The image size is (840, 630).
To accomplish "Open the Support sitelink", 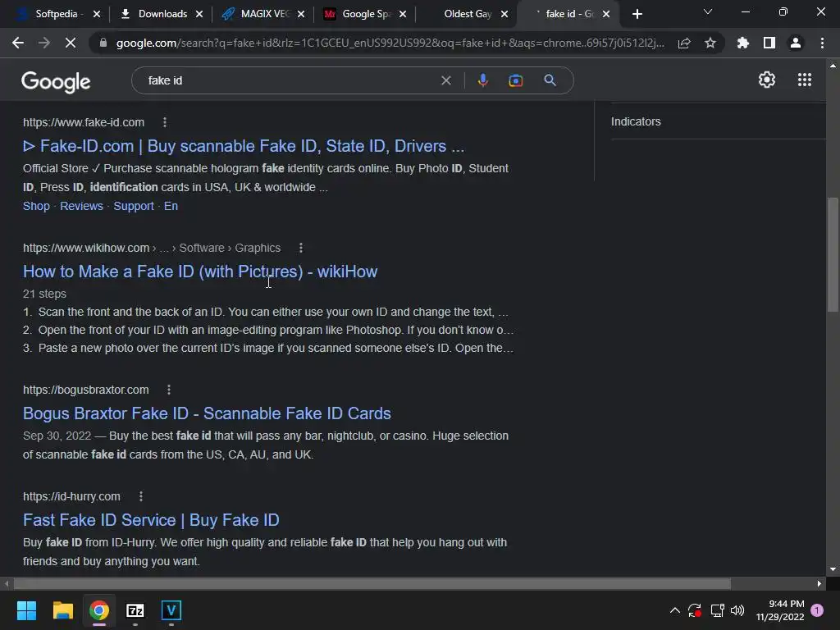I will [x=134, y=206].
